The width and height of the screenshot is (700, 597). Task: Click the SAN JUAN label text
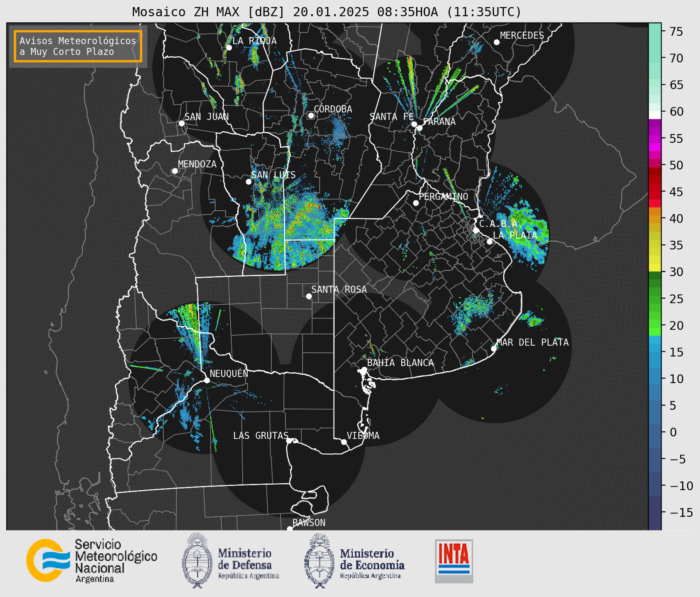206,117
